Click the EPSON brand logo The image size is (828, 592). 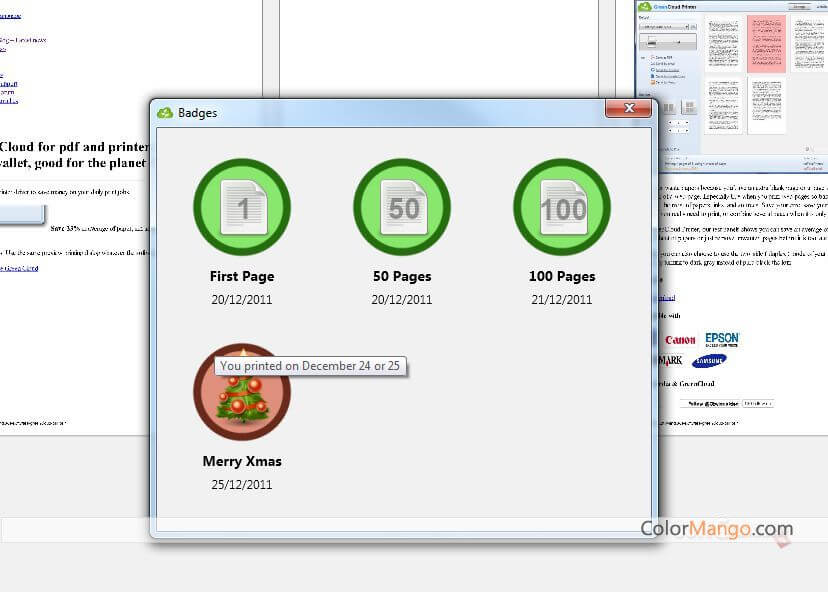(722, 339)
